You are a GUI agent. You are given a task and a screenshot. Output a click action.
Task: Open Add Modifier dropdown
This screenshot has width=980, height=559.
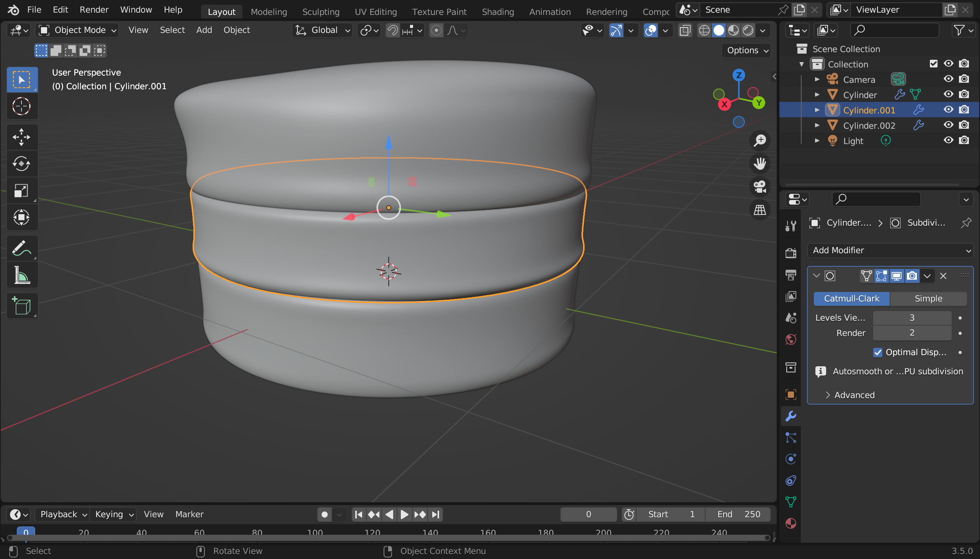click(890, 250)
